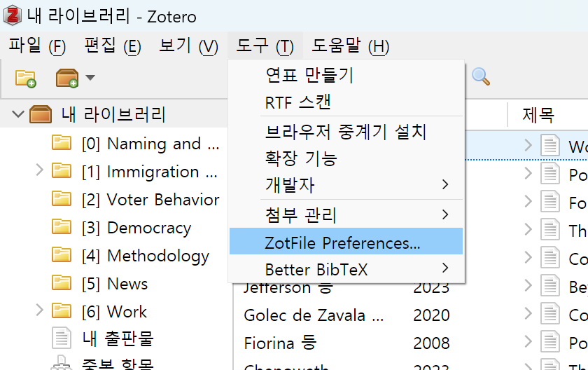Open the 보기 (V) menu
The height and width of the screenshot is (370, 588).
(188, 46)
